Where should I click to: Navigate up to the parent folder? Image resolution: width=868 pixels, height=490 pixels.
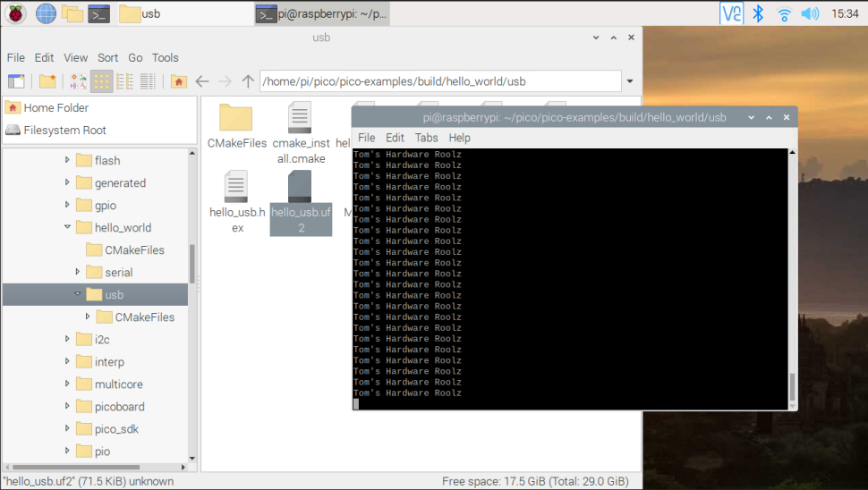point(248,81)
